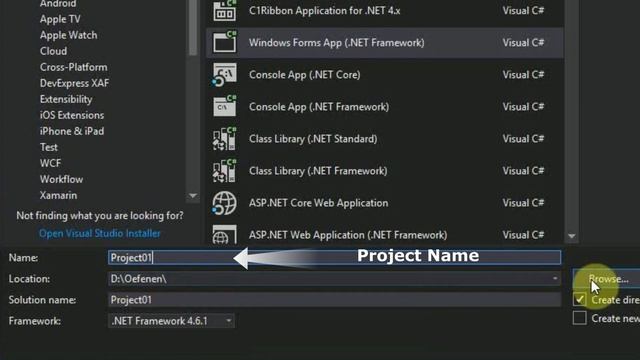The width and height of the screenshot is (640, 360).
Task: Select the C1Ribbon Application for .NET 4.x name
Action: tap(324, 11)
